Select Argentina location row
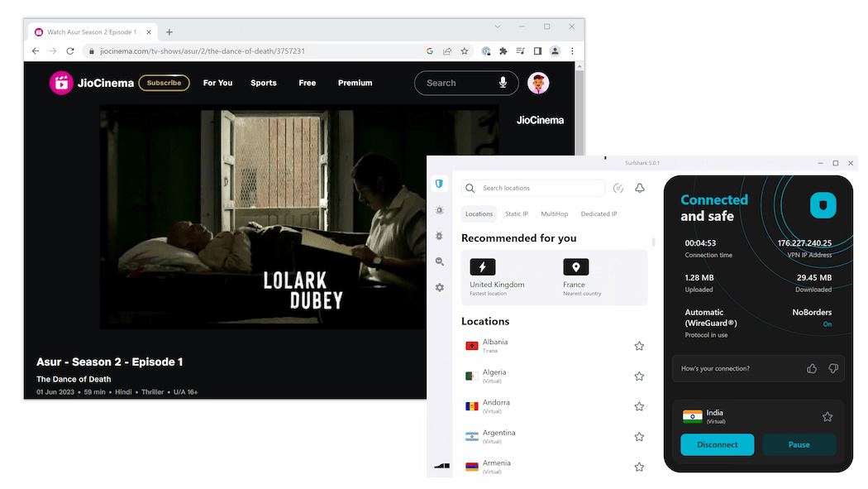 click(554, 437)
